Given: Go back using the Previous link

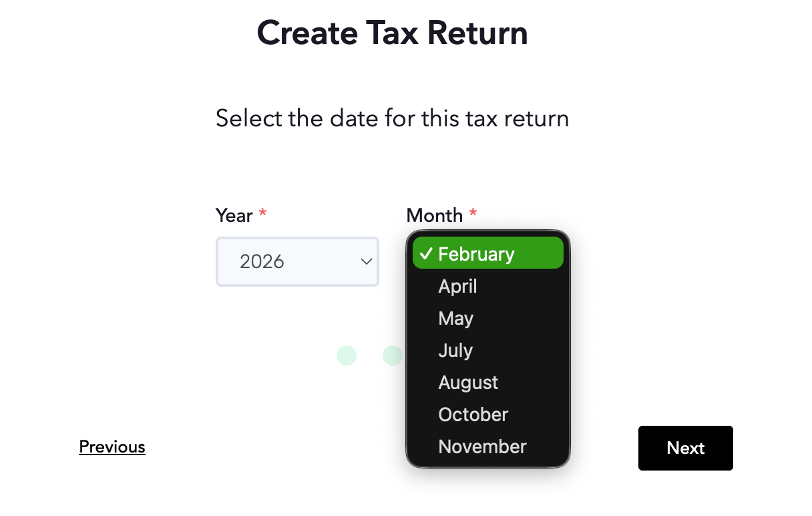Looking at the screenshot, I should pyautogui.click(x=112, y=446).
